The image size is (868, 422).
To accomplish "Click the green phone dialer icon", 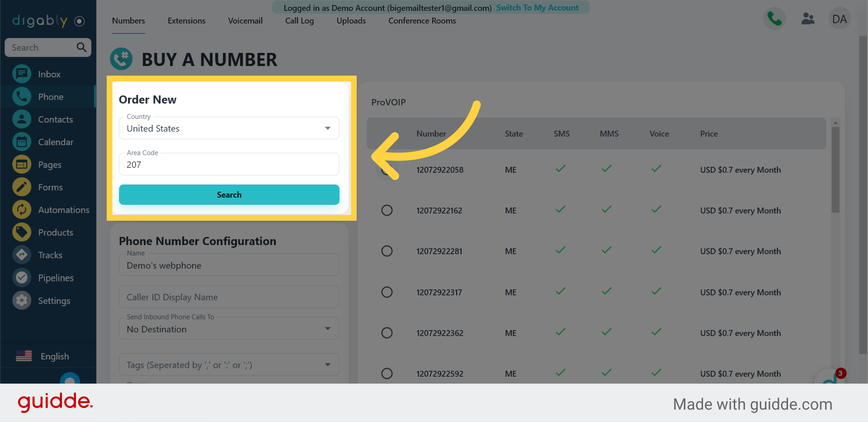I will (774, 19).
